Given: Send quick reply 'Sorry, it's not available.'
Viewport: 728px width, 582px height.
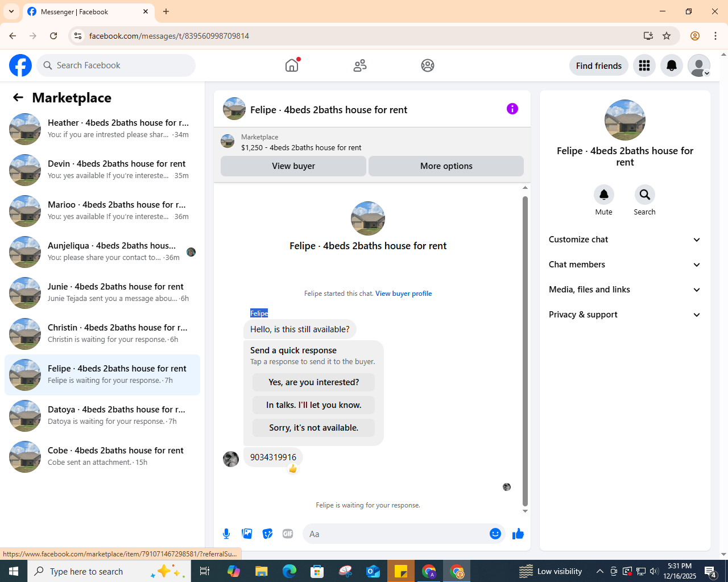Looking at the screenshot, I should coord(314,428).
